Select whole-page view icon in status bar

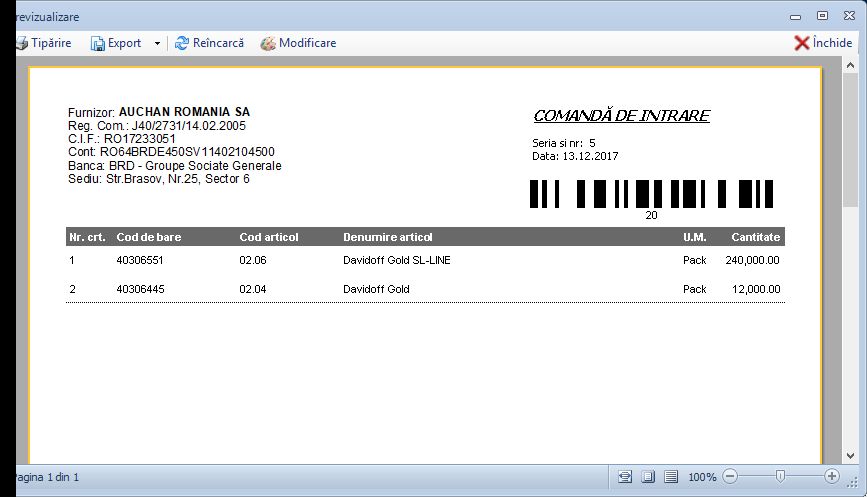tap(648, 477)
